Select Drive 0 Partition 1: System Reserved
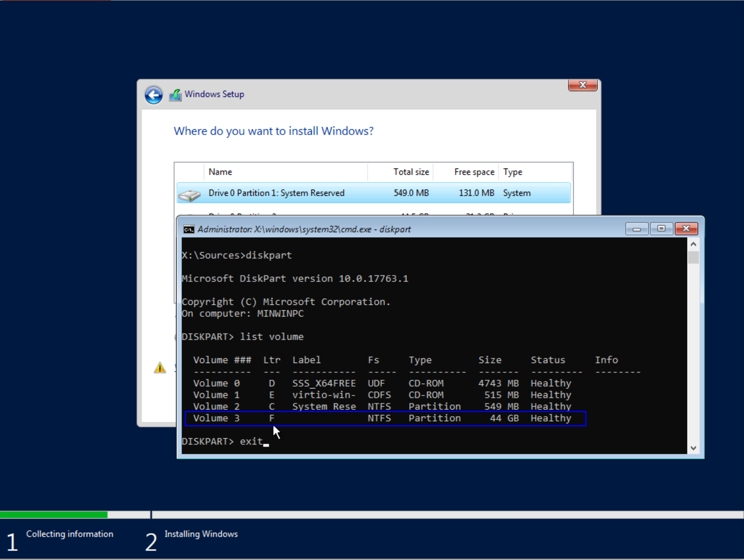Viewport: 744px width, 560px height. click(374, 193)
